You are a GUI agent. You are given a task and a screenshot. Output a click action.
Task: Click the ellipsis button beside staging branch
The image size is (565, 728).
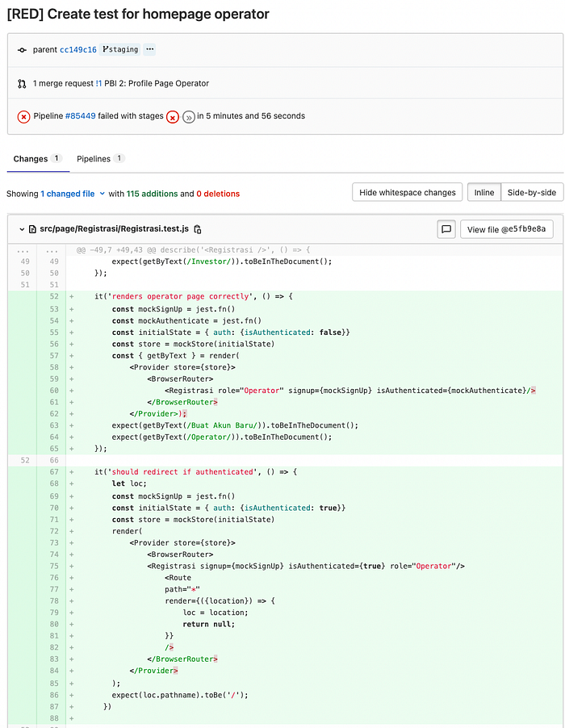point(149,49)
